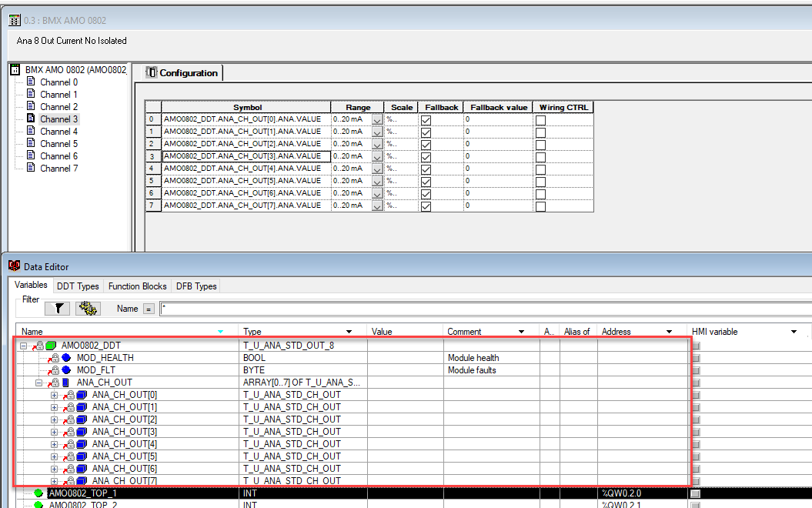
Task: Switch to the Variables tab
Action: coord(31,285)
